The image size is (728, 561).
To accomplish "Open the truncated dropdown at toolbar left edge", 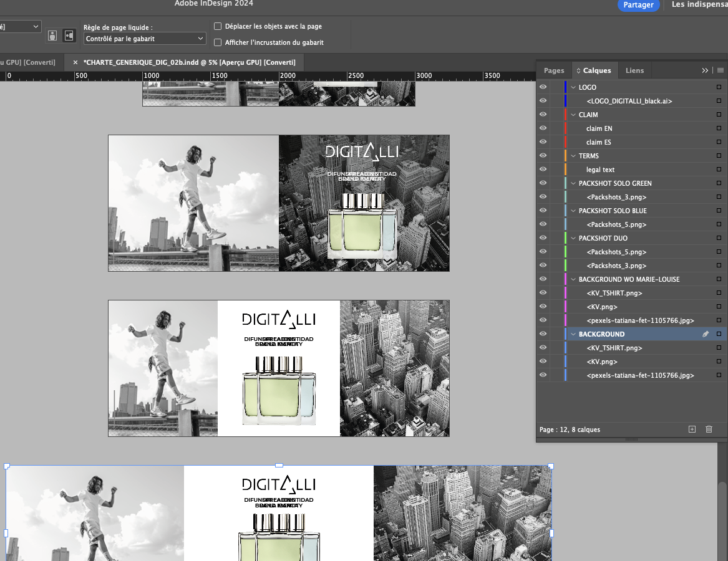I will pyautogui.click(x=20, y=26).
